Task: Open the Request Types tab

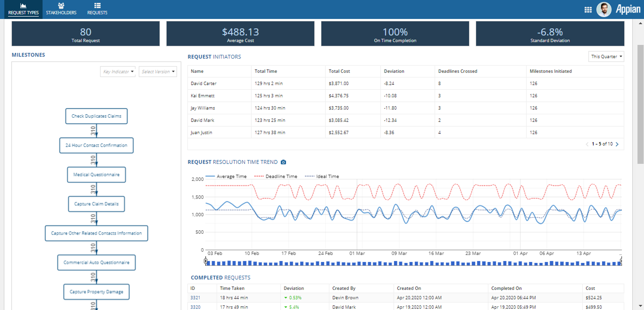Action: [23, 9]
